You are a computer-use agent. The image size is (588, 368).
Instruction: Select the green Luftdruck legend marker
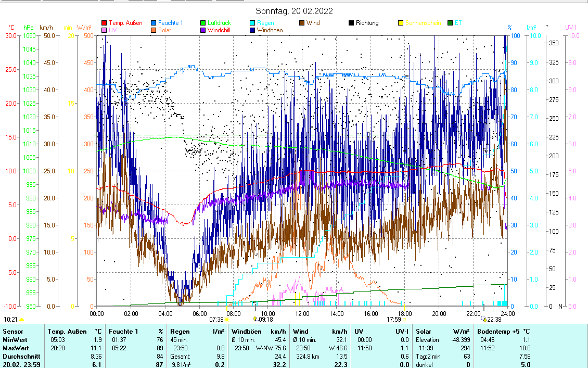coord(203,23)
